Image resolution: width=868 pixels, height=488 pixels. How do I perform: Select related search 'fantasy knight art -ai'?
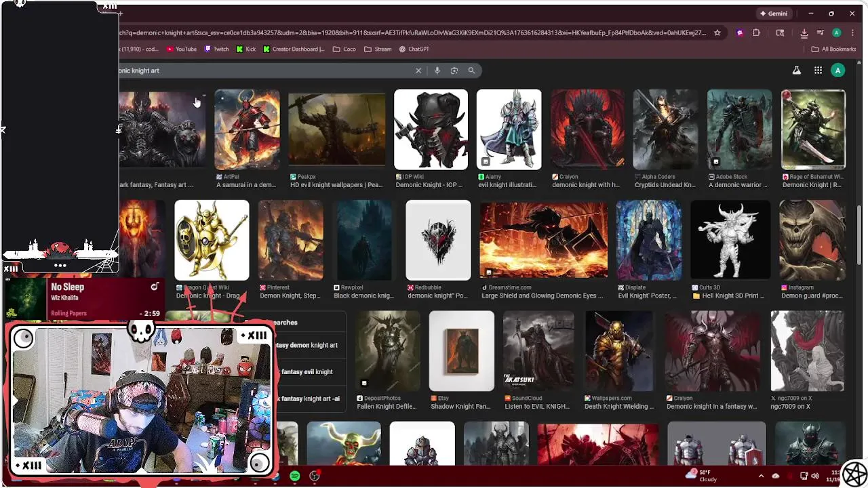pos(309,399)
